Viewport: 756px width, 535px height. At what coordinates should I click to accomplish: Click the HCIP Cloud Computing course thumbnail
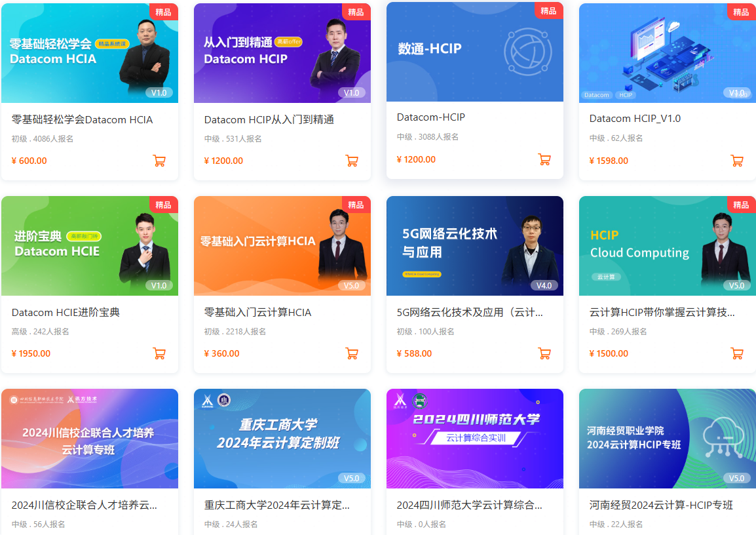(668, 246)
